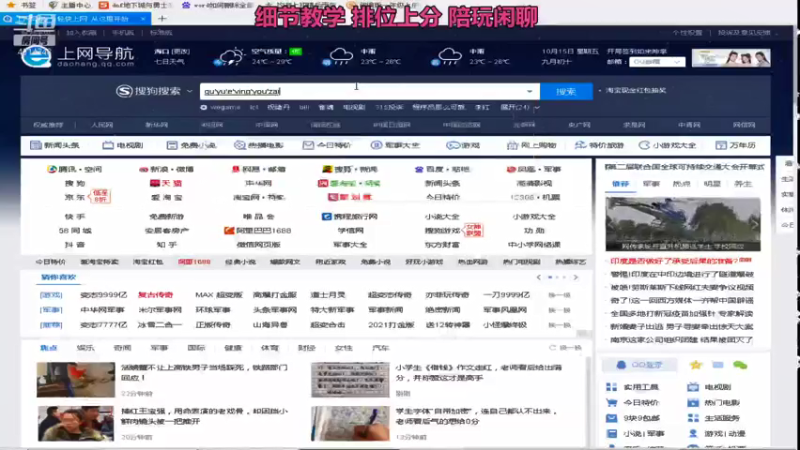Open the 邮箱 provider dropdown

click(657, 62)
